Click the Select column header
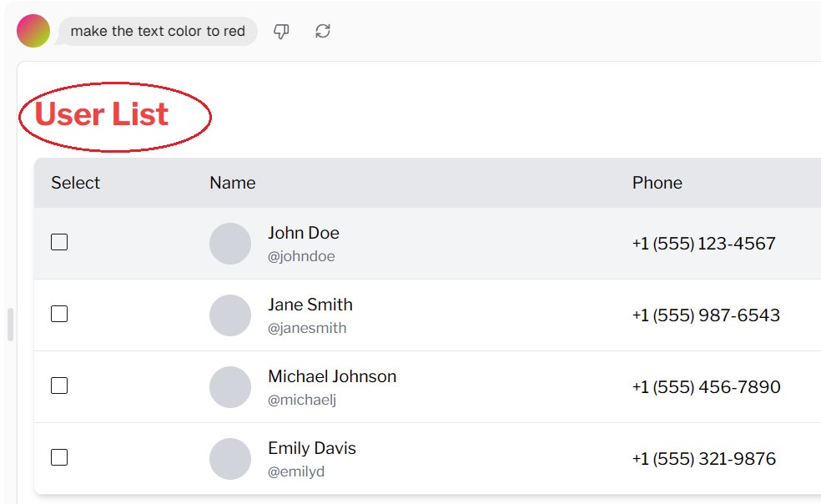Viewport: 821px width, 504px height. (x=75, y=183)
